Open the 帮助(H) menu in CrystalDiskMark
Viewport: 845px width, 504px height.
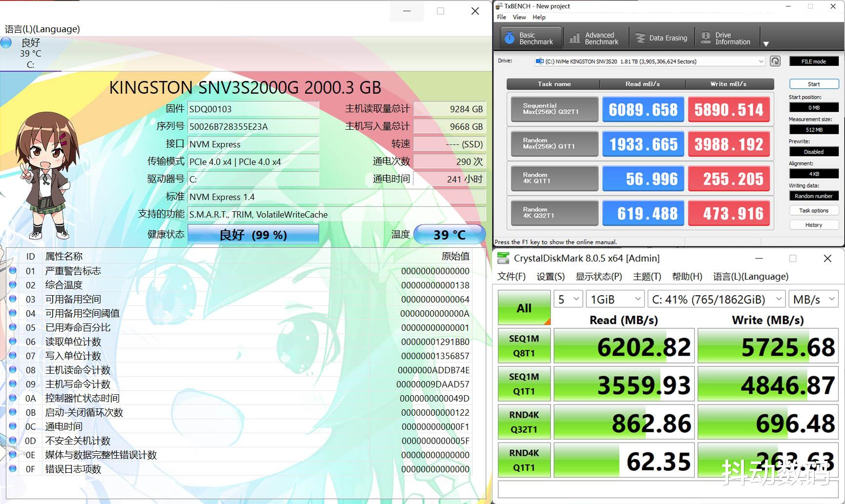[687, 277]
